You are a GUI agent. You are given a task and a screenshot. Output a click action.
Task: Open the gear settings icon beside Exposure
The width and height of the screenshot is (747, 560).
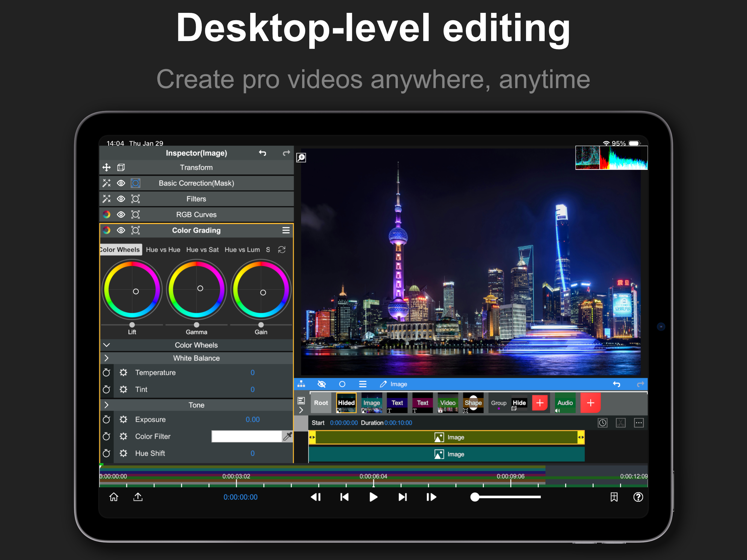[123, 419]
